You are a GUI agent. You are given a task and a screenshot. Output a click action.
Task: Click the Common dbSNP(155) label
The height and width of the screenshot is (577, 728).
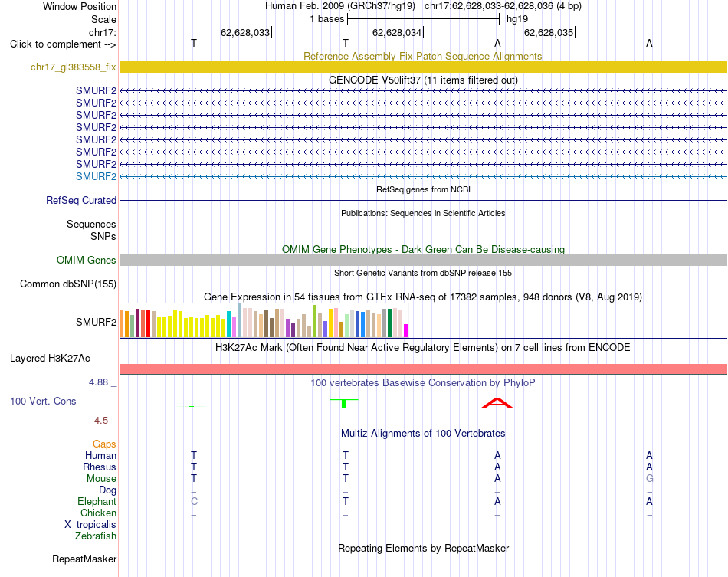click(x=67, y=284)
